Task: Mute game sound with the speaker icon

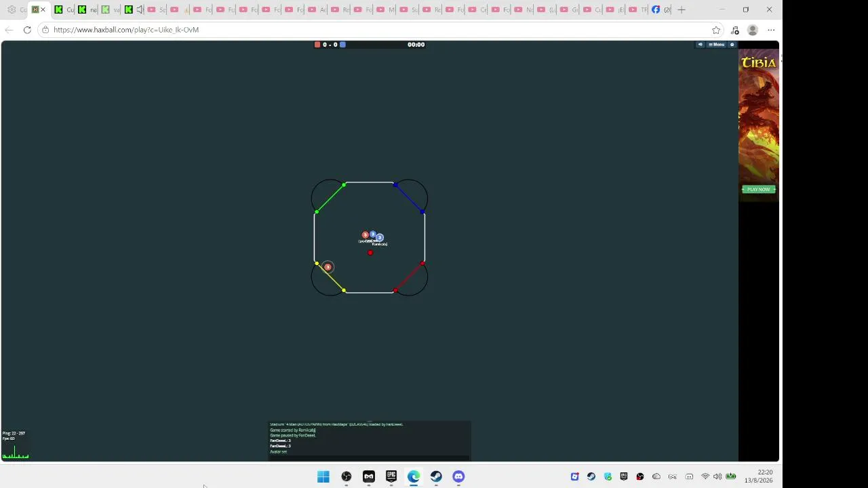Action: click(x=701, y=45)
